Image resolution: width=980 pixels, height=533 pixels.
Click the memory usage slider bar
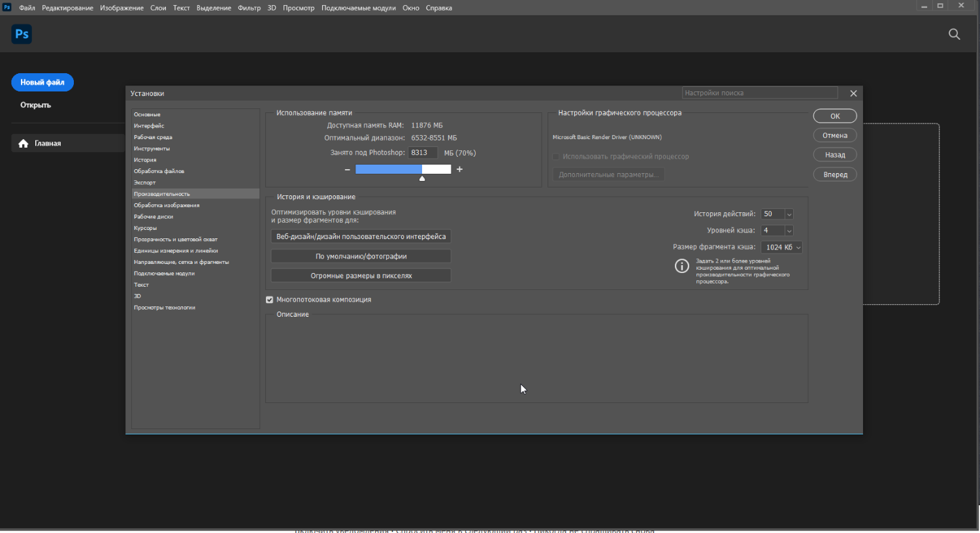pos(402,169)
